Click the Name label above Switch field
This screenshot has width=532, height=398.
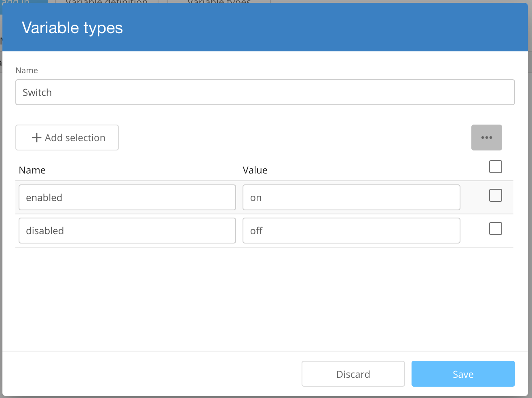(x=27, y=70)
